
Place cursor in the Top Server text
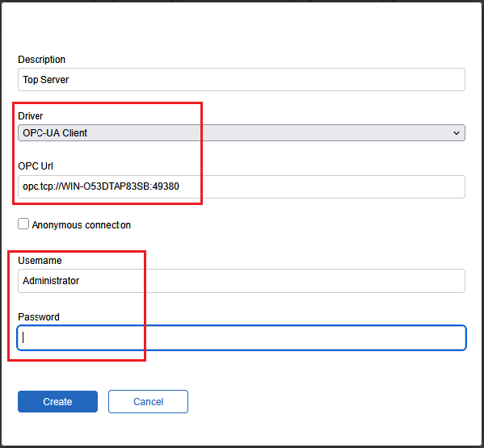pyautogui.click(x=46, y=80)
